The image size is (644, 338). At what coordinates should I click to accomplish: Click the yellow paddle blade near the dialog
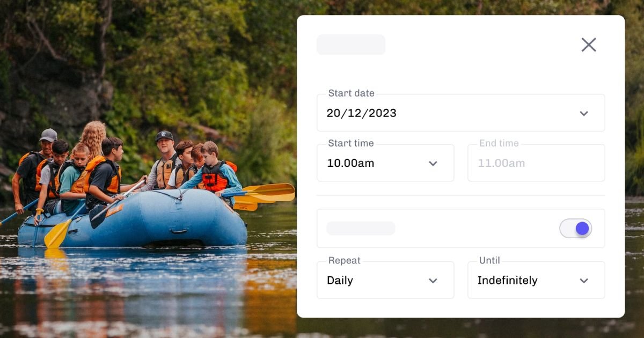point(271,192)
